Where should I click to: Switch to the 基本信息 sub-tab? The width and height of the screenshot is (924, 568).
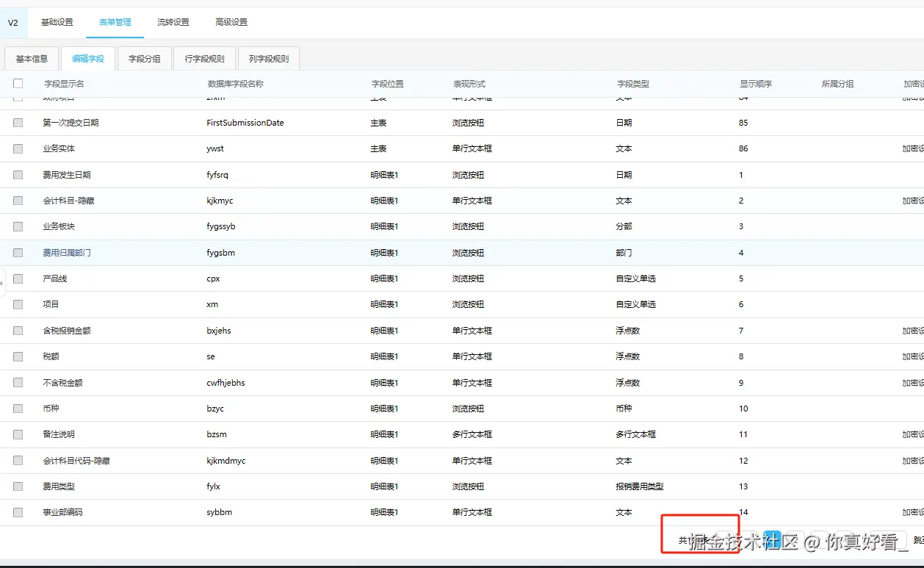point(32,59)
